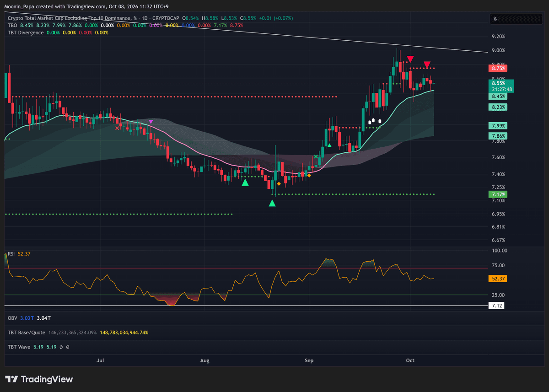Screen dimensions: 549x392
Task: Click the chart title 'Crypto Total Market Cap Excluding Top 10 Dominance'
Action: click(x=69, y=18)
